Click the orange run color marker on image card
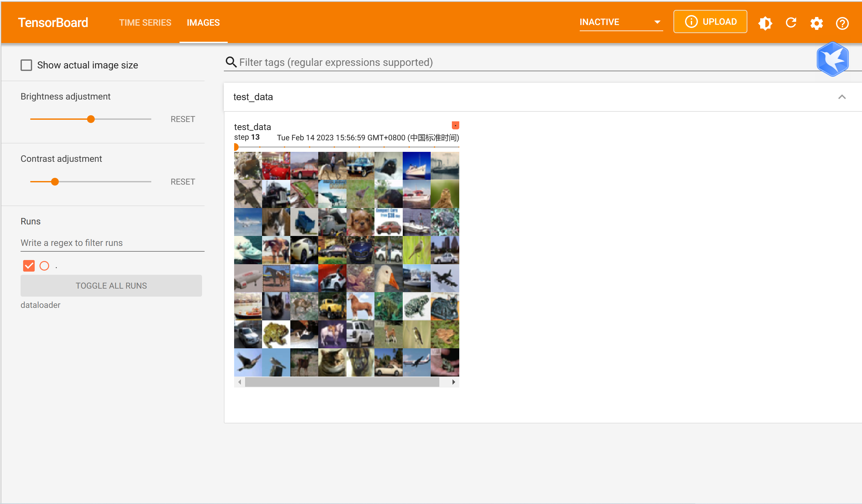862x504 pixels. 455,126
